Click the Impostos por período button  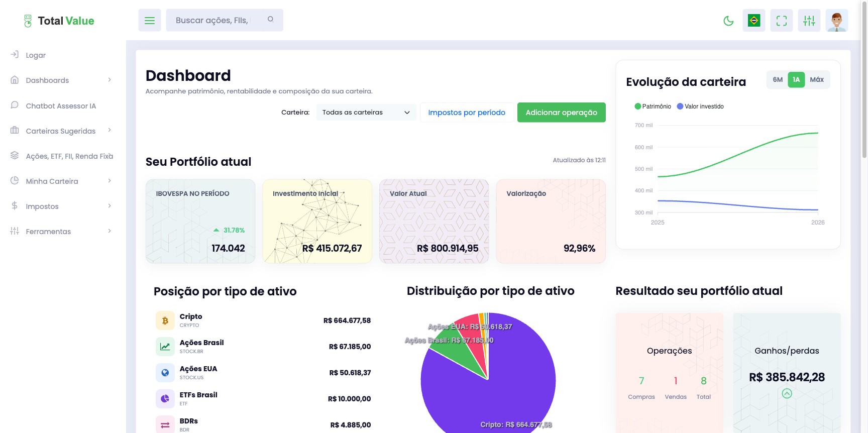pyautogui.click(x=467, y=113)
